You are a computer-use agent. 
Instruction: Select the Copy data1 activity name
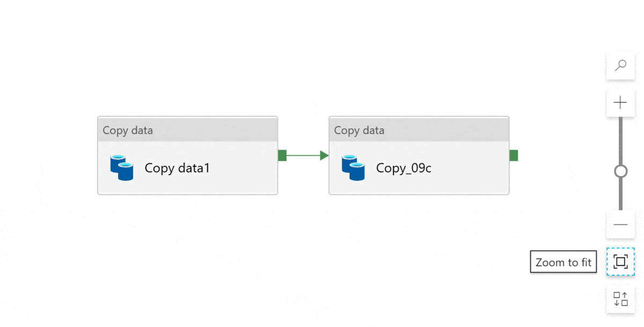coord(177,168)
